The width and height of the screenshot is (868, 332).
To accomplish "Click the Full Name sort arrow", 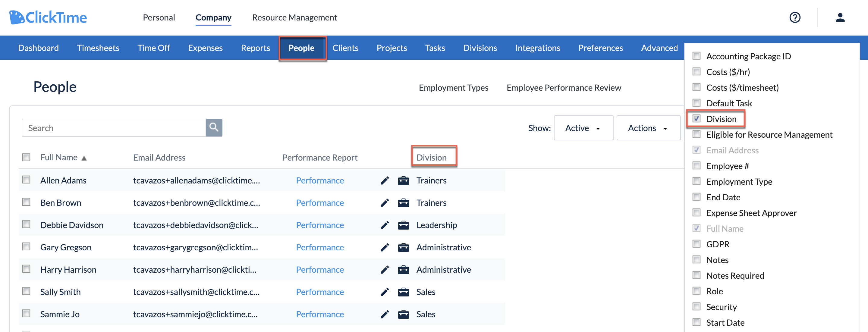I will tap(84, 158).
